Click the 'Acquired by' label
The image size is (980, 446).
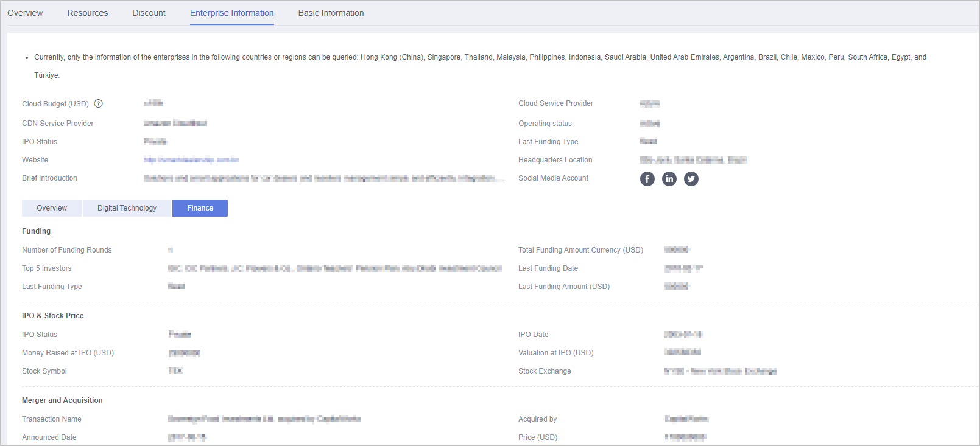pyautogui.click(x=538, y=419)
